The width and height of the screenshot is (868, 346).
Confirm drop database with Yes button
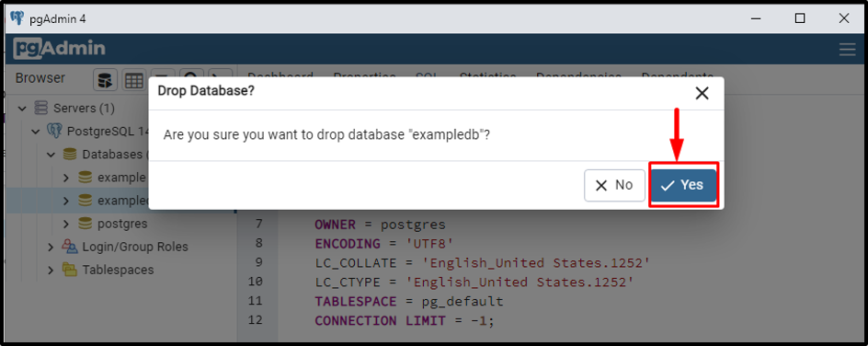(684, 185)
